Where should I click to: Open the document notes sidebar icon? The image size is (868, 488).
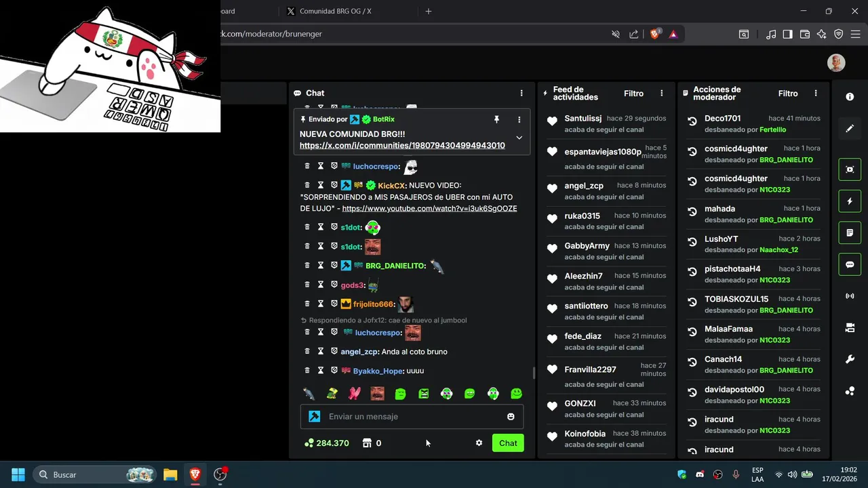click(x=850, y=233)
